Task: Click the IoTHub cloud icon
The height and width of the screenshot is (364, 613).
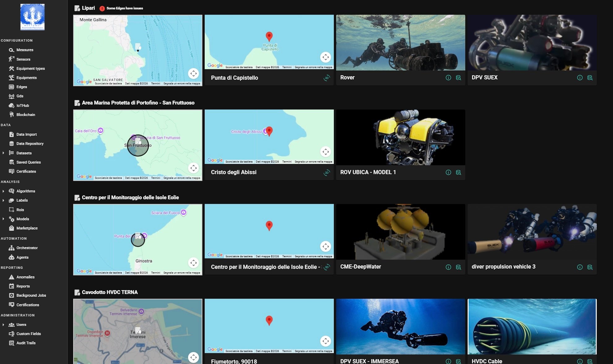Action: click(x=11, y=106)
